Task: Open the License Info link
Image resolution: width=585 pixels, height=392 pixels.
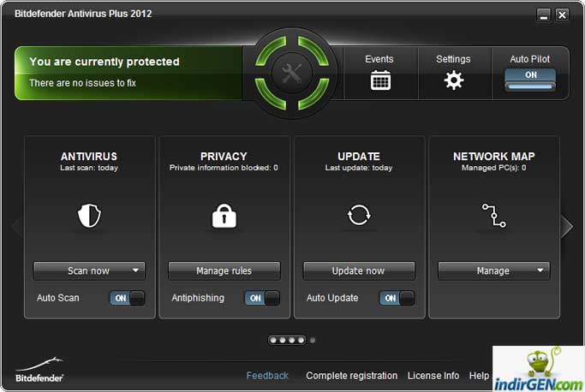Action: pos(433,376)
